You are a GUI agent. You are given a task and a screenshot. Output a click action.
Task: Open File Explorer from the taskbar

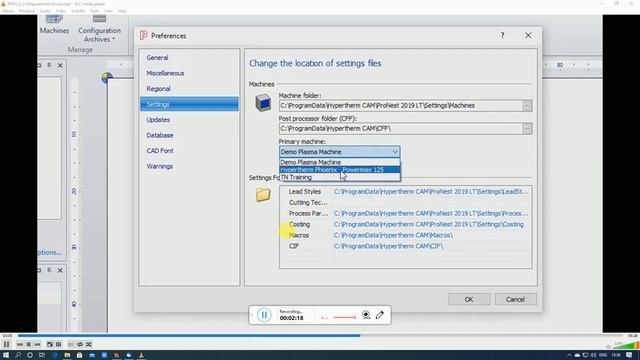(67, 355)
